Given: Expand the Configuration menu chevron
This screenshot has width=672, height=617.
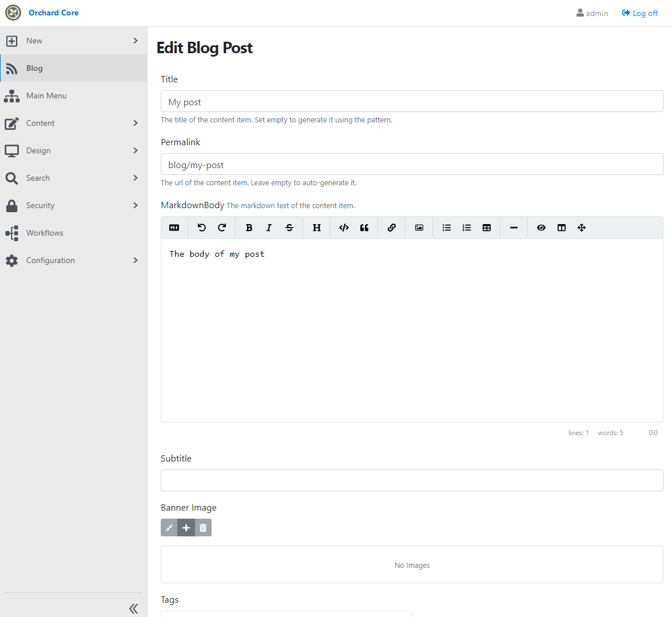Looking at the screenshot, I should tap(136, 260).
